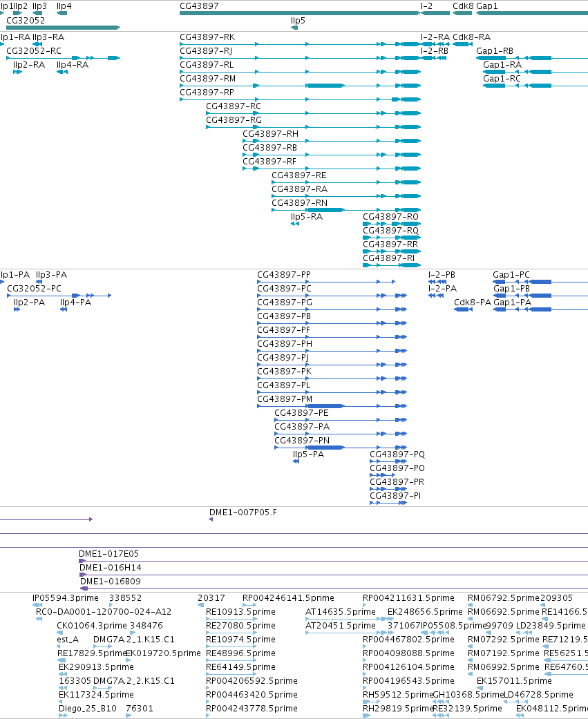The width and height of the screenshot is (588, 719).
Task: Select the est_A label
Action: click(x=68, y=639)
